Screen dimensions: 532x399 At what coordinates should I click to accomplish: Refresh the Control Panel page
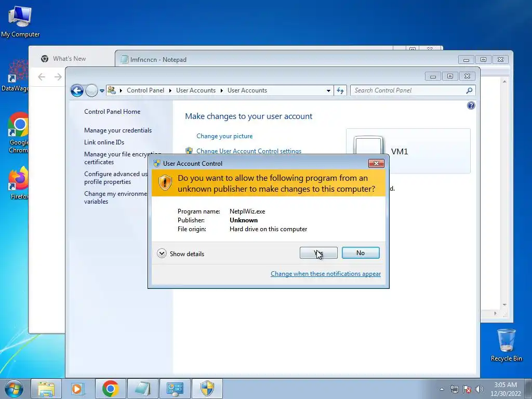click(x=340, y=90)
